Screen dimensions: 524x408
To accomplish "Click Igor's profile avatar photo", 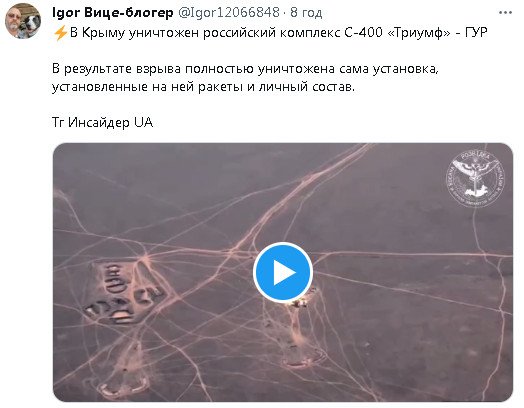I will point(23,21).
